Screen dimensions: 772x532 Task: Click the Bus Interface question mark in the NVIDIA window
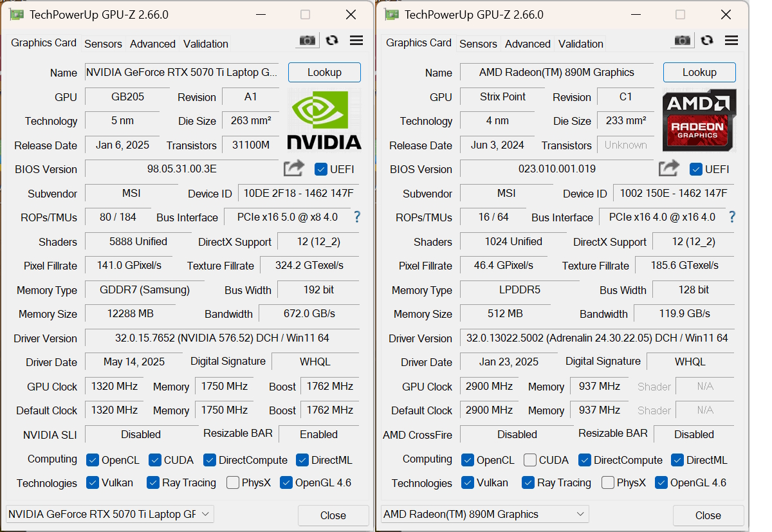click(x=357, y=217)
